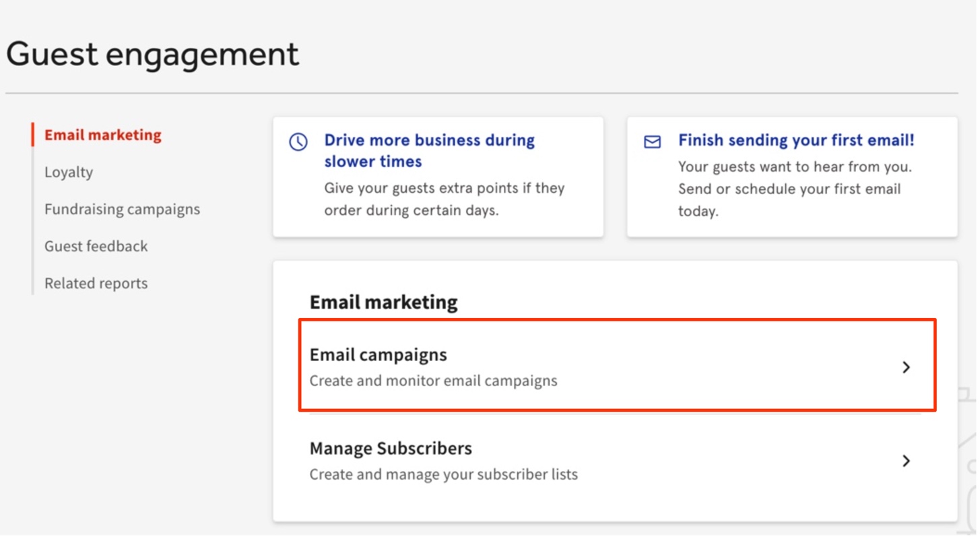Screen dimensions: 980x537
Task: Open Email campaigns to create campaigns
Action: click(x=378, y=354)
